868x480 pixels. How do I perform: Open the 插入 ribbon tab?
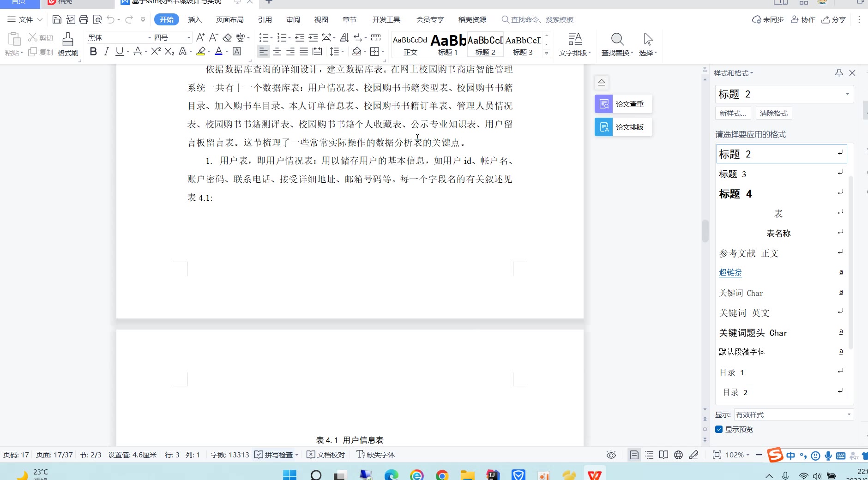click(194, 19)
